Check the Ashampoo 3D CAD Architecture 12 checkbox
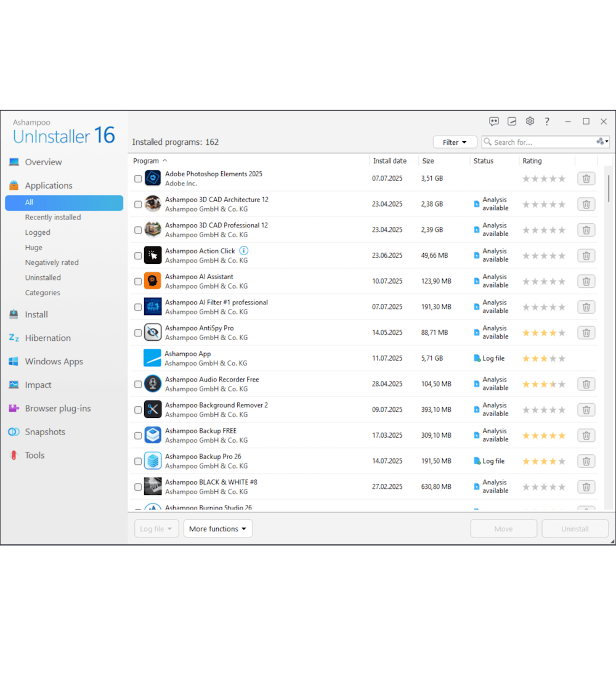This screenshot has height=678, width=616. click(138, 205)
